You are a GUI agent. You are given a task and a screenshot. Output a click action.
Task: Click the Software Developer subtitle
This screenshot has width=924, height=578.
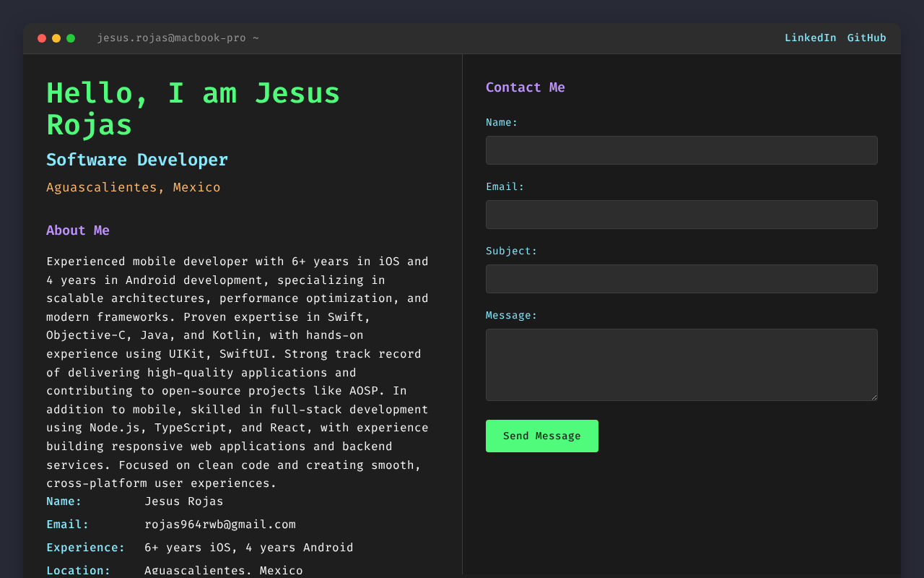pyautogui.click(x=137, y=160)
